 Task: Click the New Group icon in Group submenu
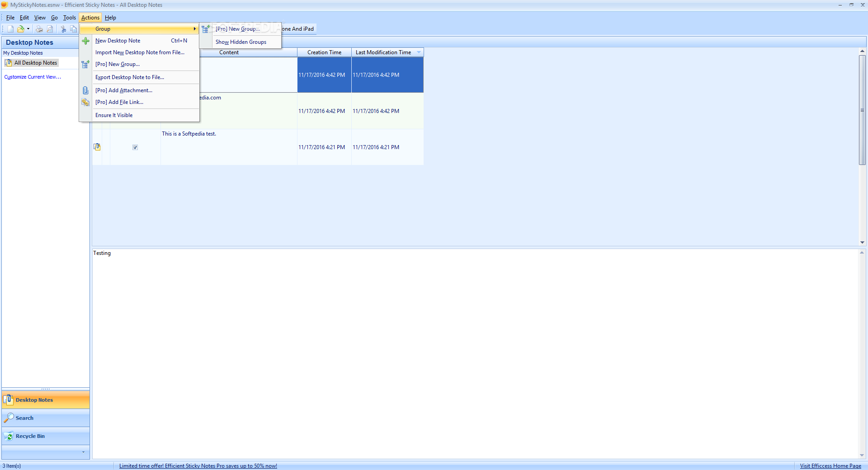pyautogui.click(x=206, y=29)
